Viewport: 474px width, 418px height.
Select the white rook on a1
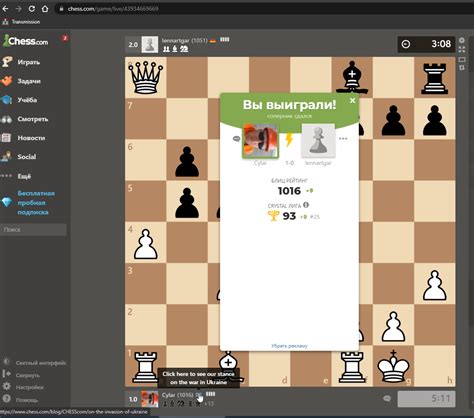(146, 368)
